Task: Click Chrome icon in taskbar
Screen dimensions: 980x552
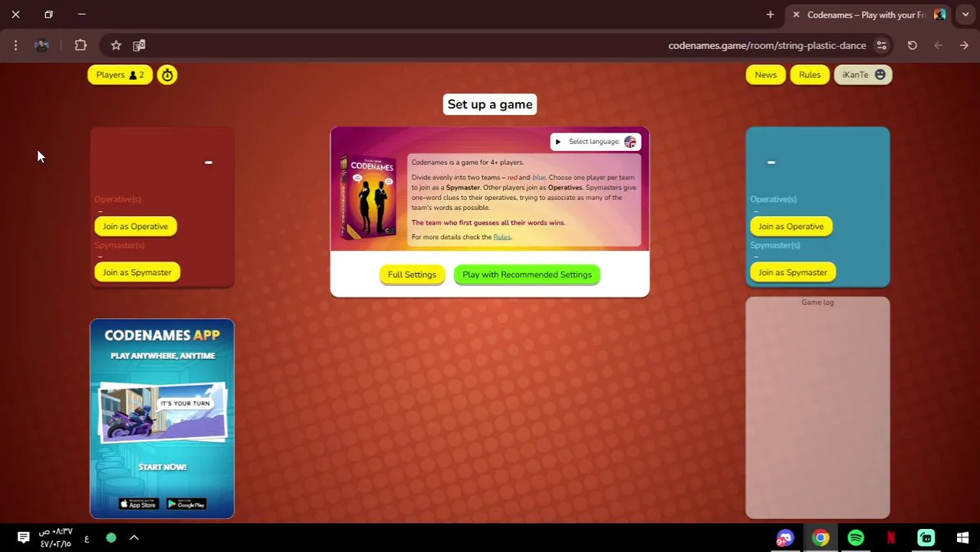Action: pos(821,538)
